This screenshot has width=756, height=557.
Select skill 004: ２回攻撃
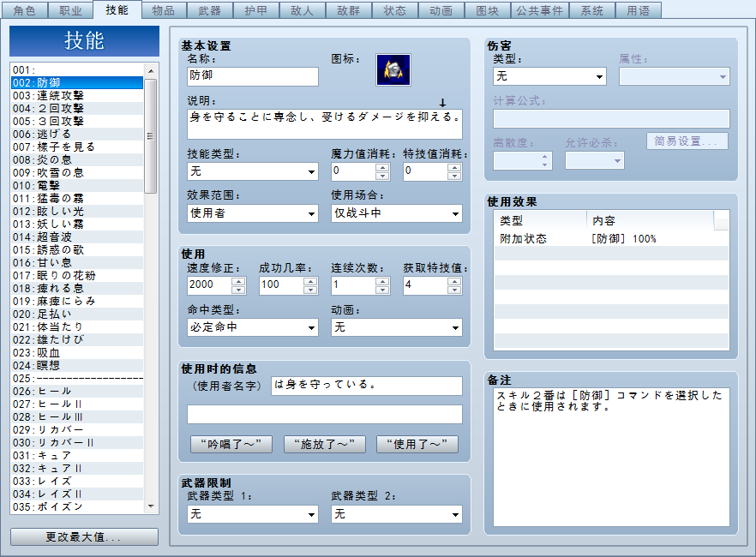point(77,109)
